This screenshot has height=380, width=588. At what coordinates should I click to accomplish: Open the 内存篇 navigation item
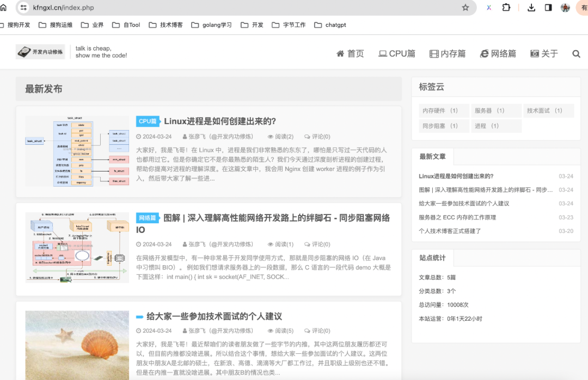448,54
